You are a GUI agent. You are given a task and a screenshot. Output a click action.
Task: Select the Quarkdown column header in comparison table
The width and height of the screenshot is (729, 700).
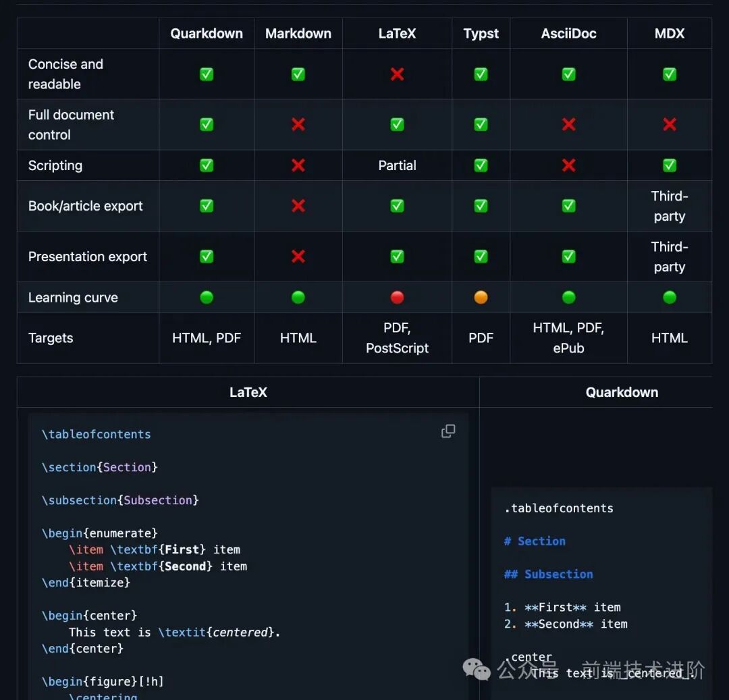pos(207,34)
